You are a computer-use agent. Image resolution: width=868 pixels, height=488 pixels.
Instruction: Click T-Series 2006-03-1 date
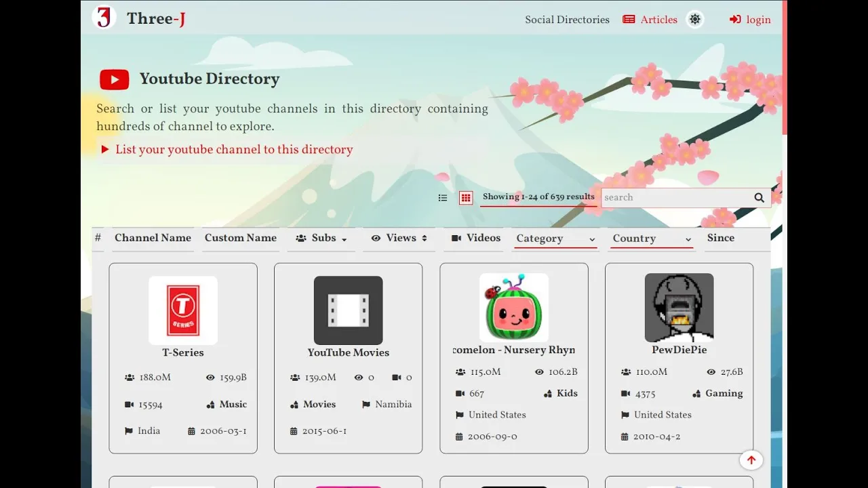(x=223, y=431)
